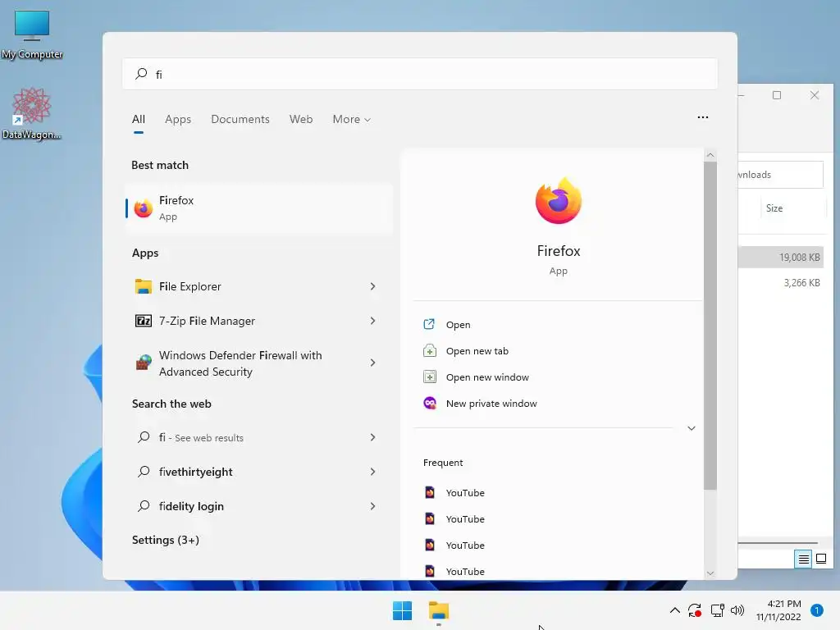840x630 pixels.
Task: Expand fidelity login web suggestion chevron
Action: [x=373, y=506]
